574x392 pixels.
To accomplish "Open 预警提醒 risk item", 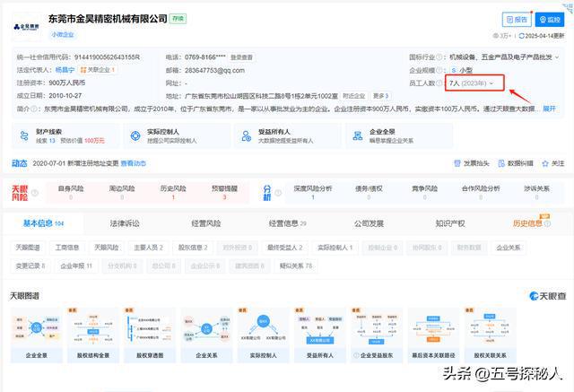I will tap(224, 193).
